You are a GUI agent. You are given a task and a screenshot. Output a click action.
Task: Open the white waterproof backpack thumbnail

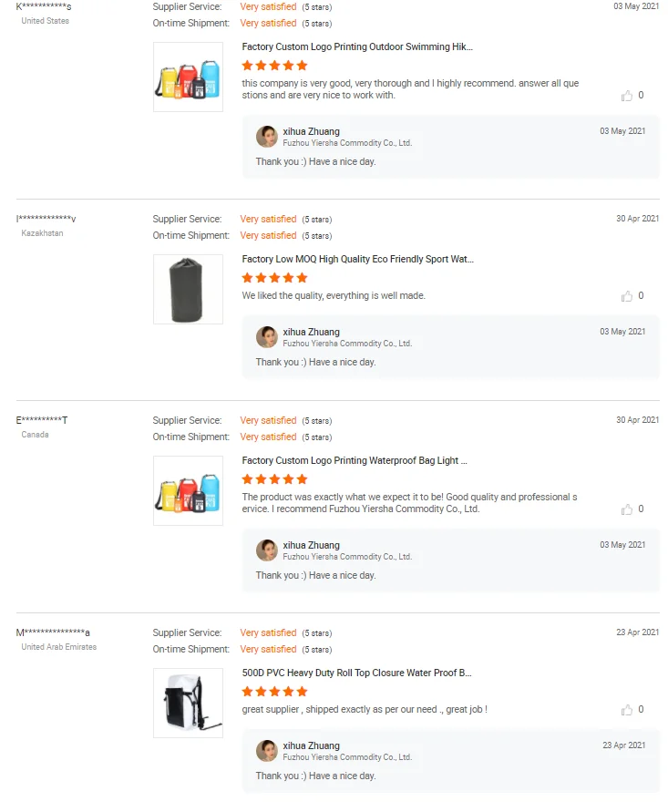click(x=188, y=704)
